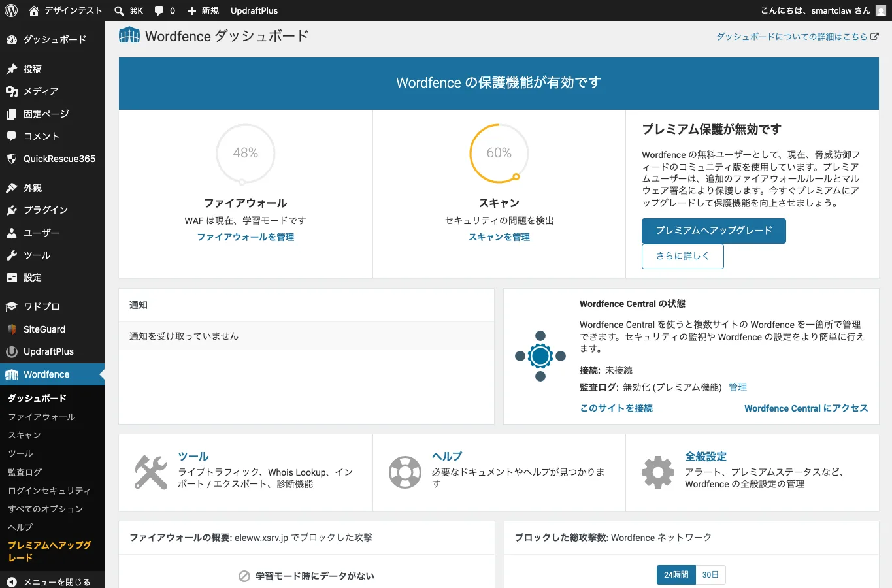Image resolution: width=892 pixels, height=588 pixels.
Task: Switch attack chart to 24時間
Action: [676, 575]
